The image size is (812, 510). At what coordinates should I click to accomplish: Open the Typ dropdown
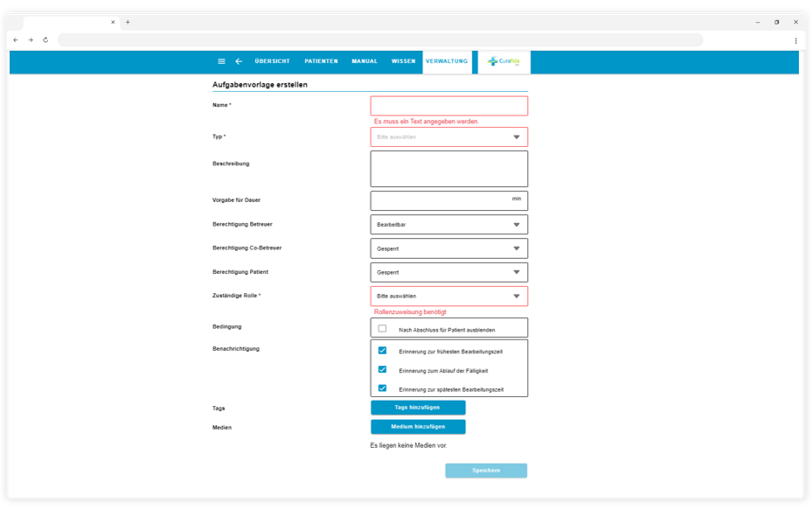tap(449, 137)
